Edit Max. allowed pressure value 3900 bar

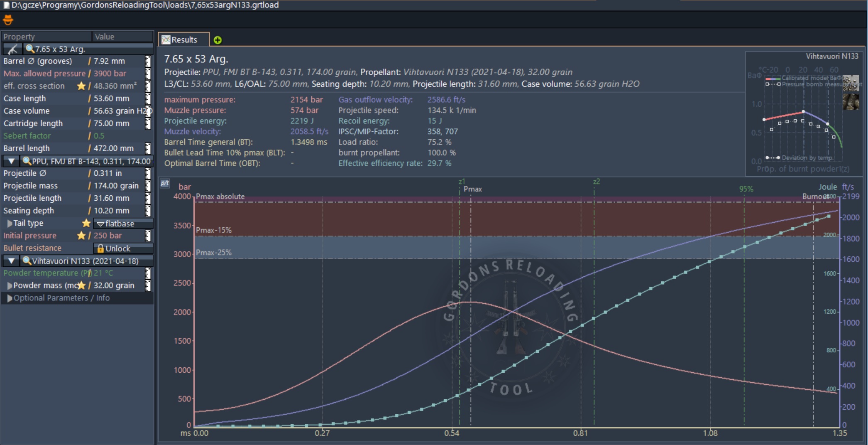(x=110, y=74)
